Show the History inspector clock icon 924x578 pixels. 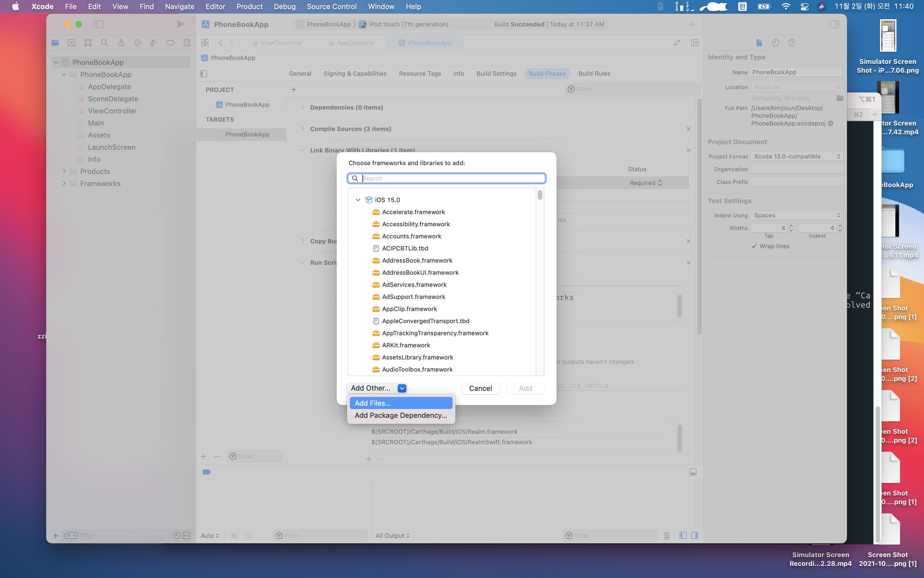pyautogui.click(x=776, y=43)
